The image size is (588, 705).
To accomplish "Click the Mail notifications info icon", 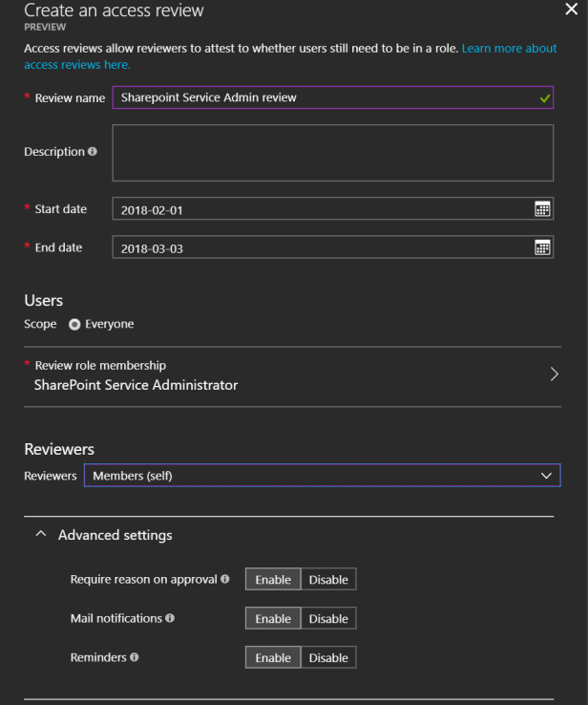I will (170, 618).
